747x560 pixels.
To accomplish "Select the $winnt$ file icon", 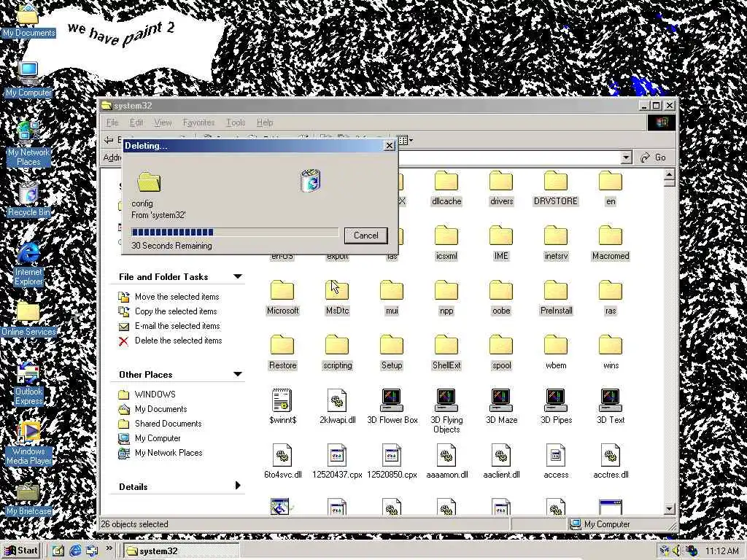I will click(x=282, y=400).
